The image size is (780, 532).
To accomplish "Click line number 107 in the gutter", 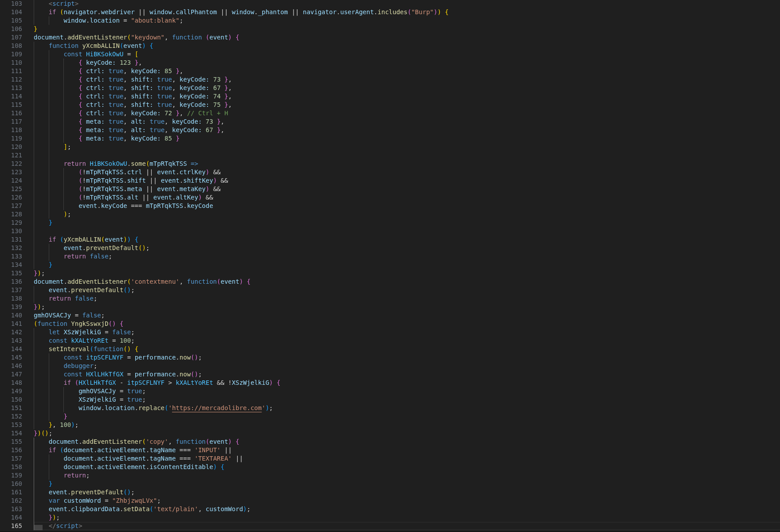I will point(16,37).
